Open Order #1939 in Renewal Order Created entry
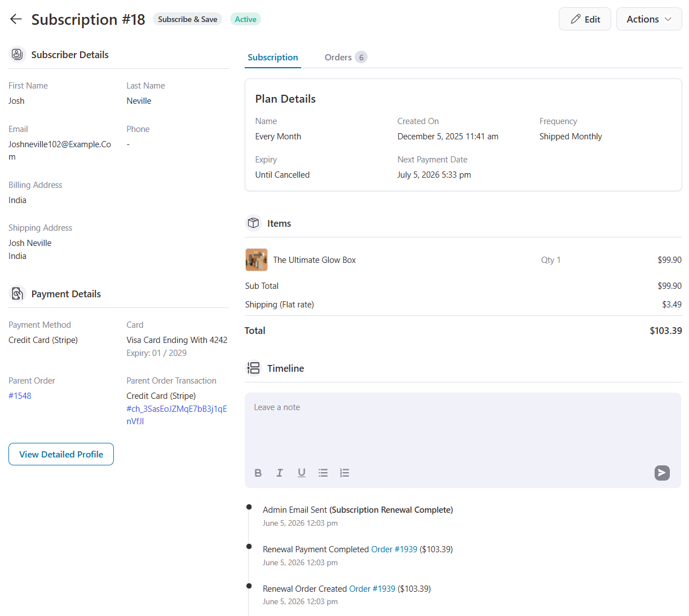689x616 pixels. [x=372, y=589]
